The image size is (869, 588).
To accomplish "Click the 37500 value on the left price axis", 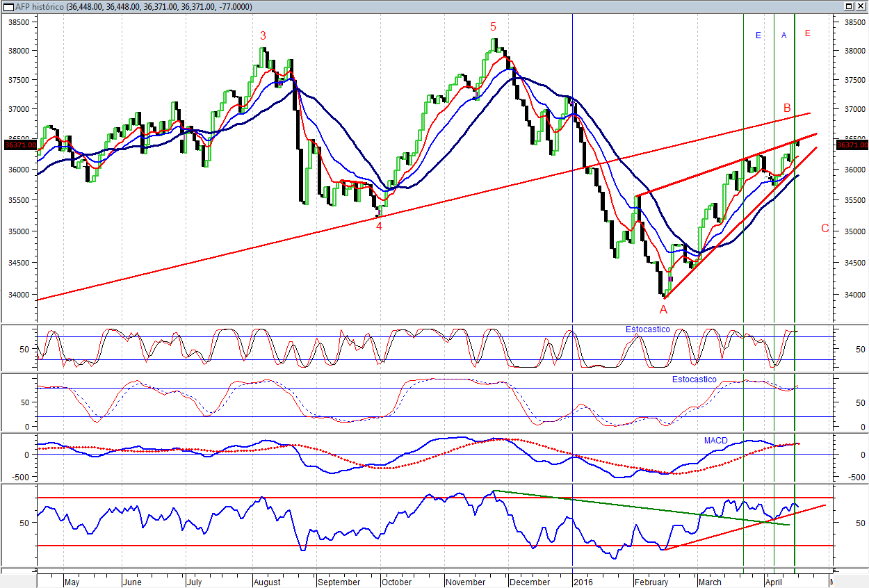I will (19, 80).
